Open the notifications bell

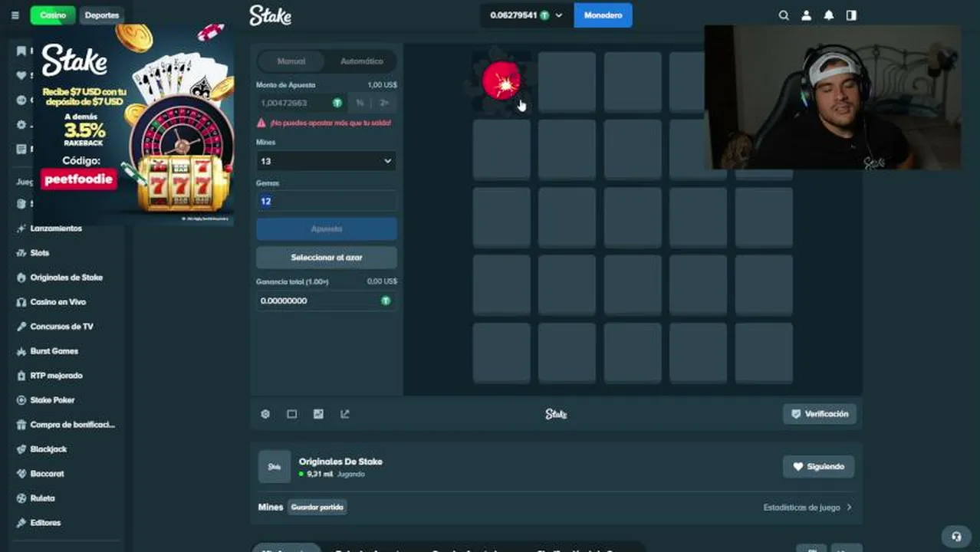[x=829, y=15]
